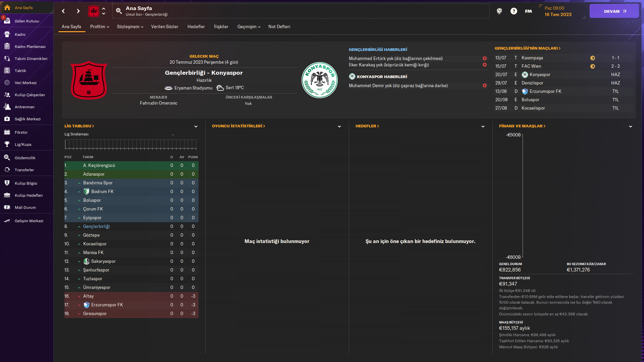Screen dimensions: 644x362
Task: Open Sağlık Merkezi medical icon
Action: pos(7,119)
